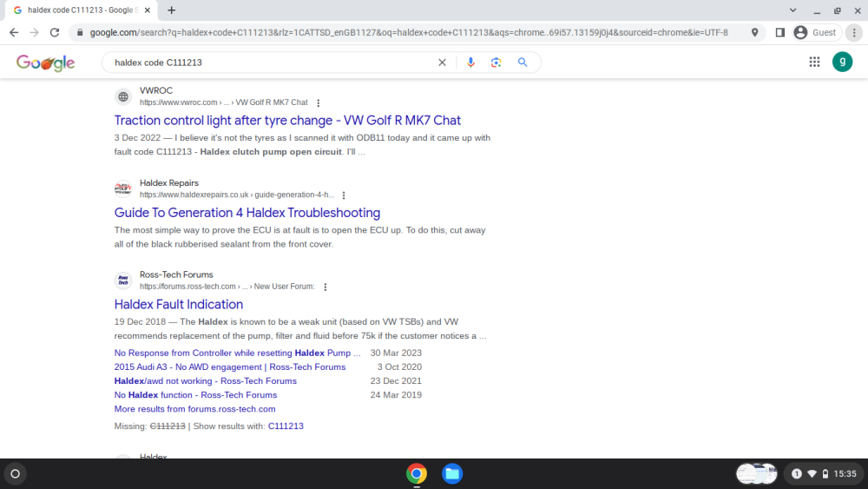Open more options for VWROC result
The image size is (868, 489).
pos(319,103)
